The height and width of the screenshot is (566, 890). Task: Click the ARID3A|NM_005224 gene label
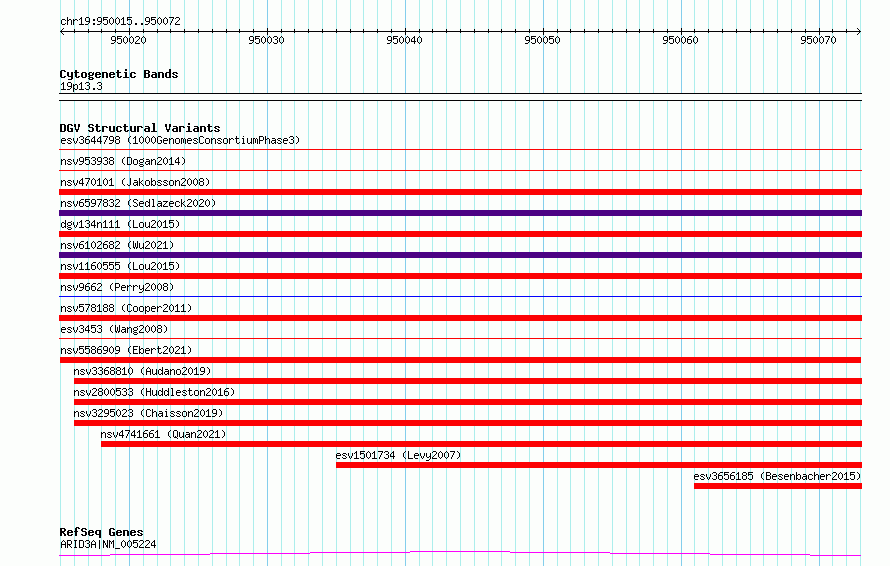coord(108,544)
